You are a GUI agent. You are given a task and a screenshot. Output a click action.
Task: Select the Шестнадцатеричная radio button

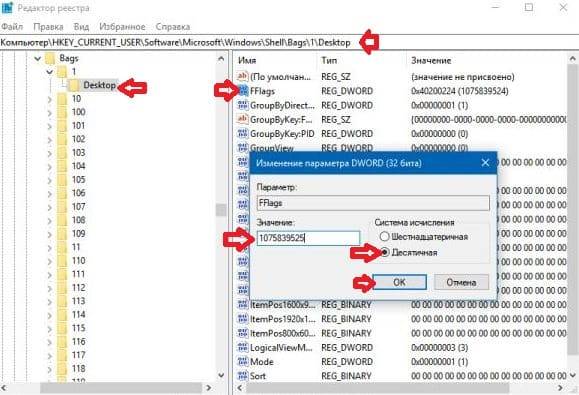[x=384, y=236]
